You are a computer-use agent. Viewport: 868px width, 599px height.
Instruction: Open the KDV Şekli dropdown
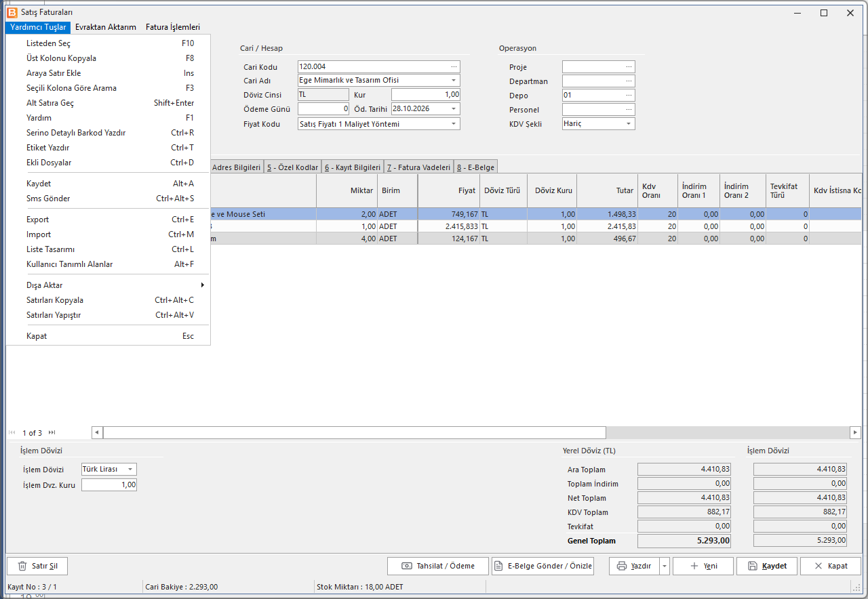coord(629,124)
